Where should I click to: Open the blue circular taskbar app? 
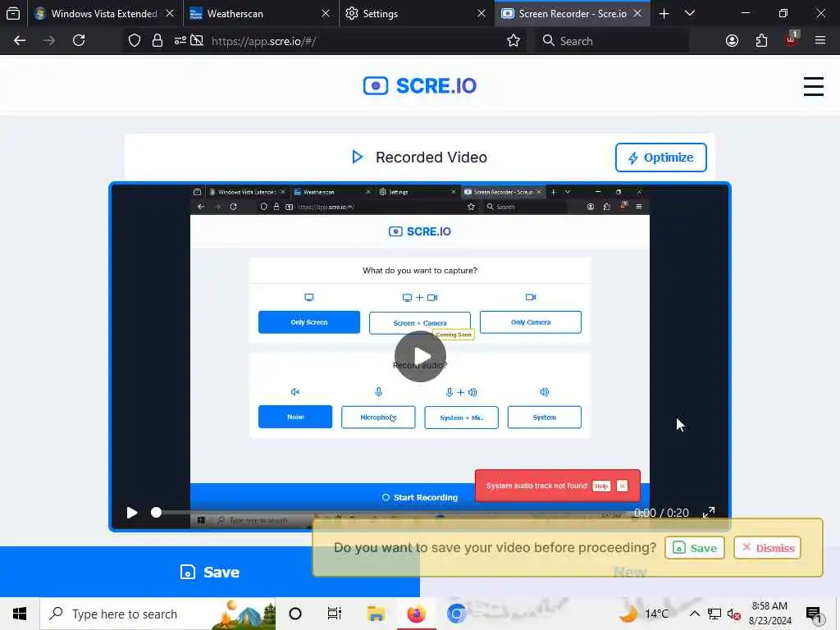click(456, 614)
